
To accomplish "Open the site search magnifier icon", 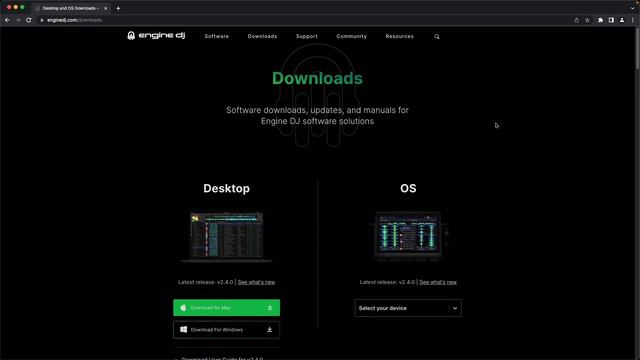I will 437,37.
